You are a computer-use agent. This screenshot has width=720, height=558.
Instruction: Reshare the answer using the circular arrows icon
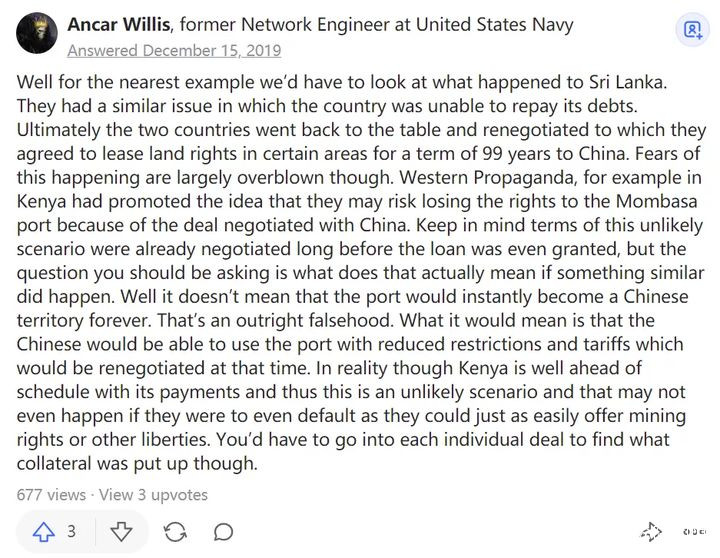tap(174, 531)
